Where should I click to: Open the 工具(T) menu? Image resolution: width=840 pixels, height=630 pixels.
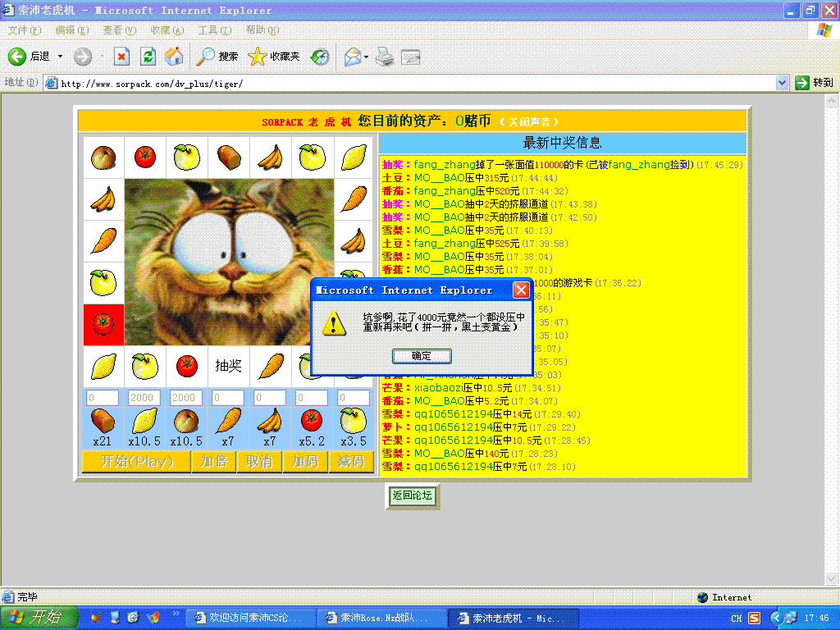pos(212,30)
